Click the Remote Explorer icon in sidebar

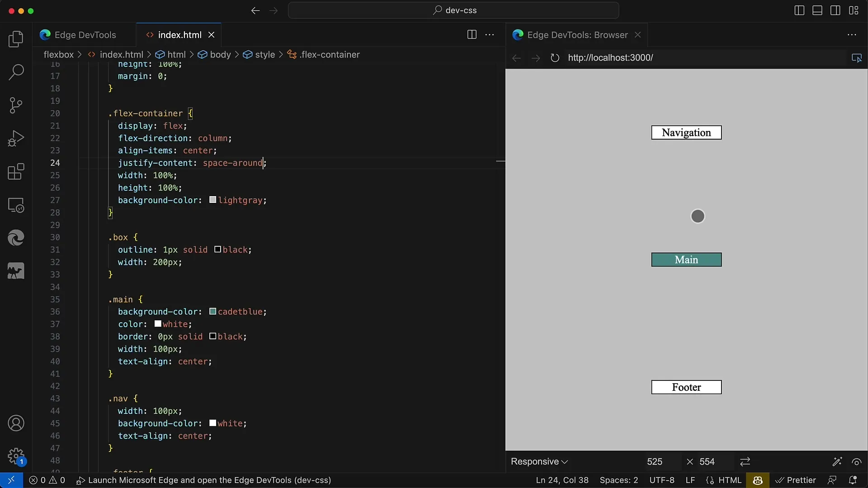click(16, 205)
